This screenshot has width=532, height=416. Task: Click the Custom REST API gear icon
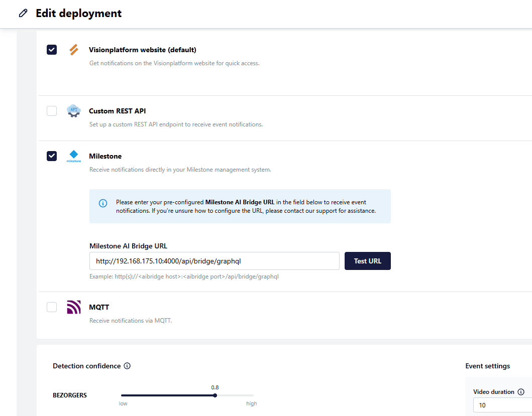(x=74, y=111)
